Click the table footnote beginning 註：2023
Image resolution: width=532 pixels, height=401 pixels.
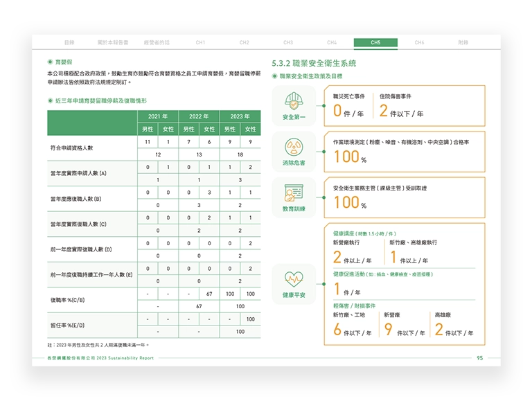point(98,345)
